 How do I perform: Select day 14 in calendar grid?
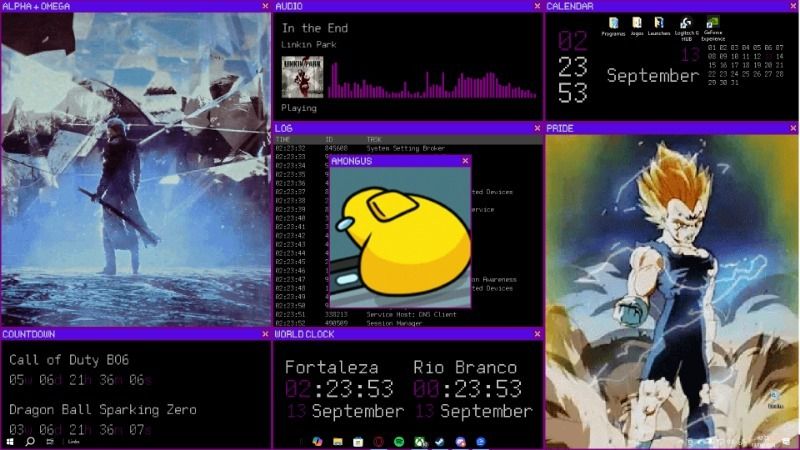(780, 56)
